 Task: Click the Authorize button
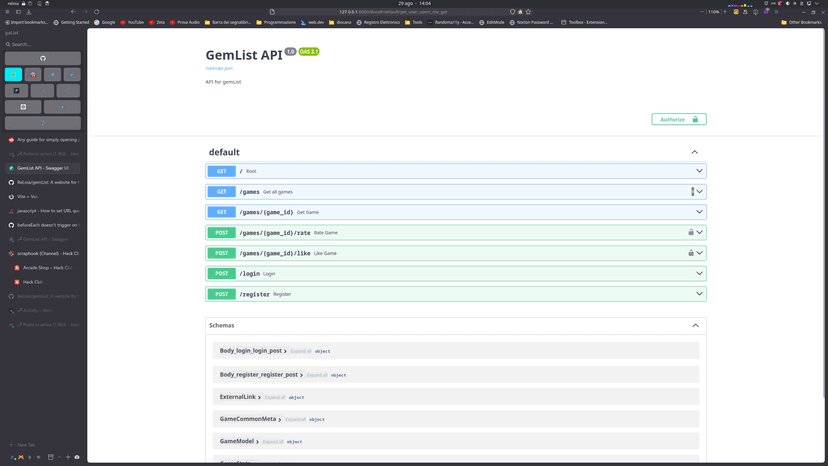click(x=678, y=119)
